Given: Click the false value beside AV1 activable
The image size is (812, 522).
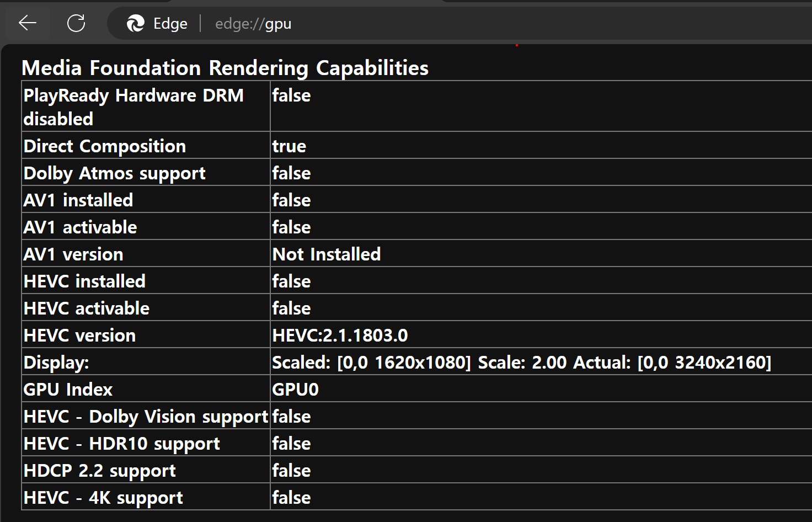Looking at the screenshot, I should tap(291, 227).
